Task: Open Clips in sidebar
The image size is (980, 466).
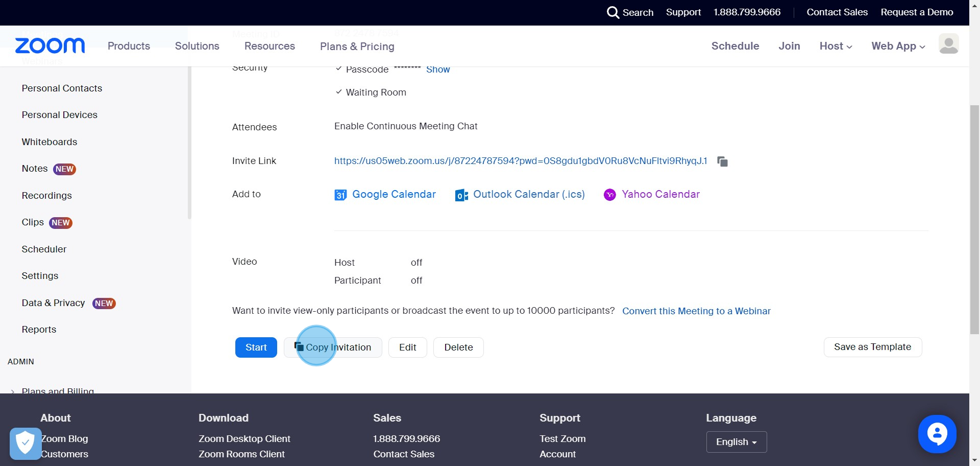Action: (33, 222)
